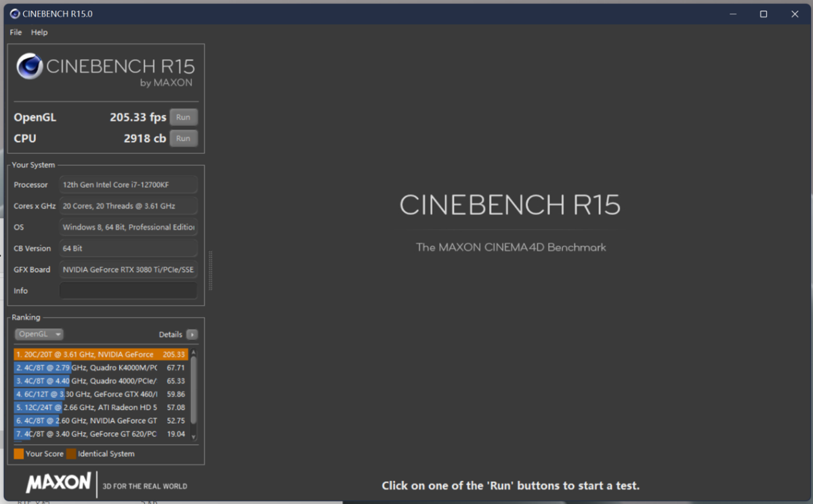This screenshot has width=813, height=504.
Task: Click the Cinebench sphere logo icon
Action: (30, 66)
